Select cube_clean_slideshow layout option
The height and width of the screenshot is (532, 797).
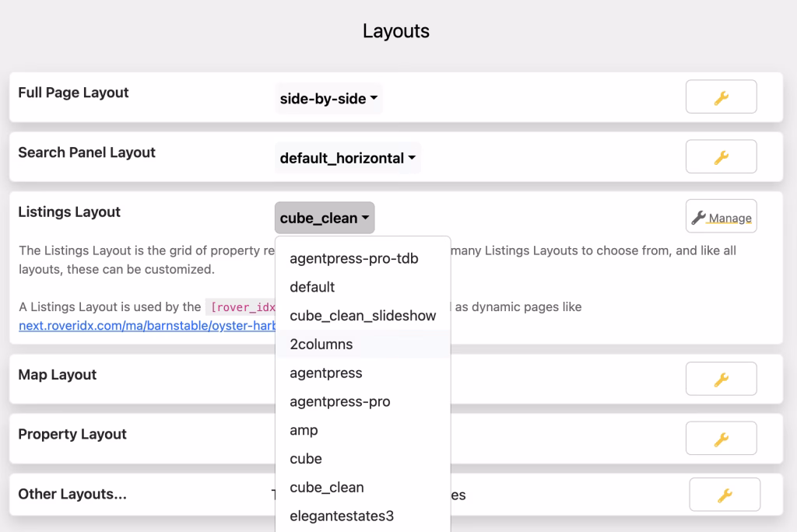(x=363, y=316)
